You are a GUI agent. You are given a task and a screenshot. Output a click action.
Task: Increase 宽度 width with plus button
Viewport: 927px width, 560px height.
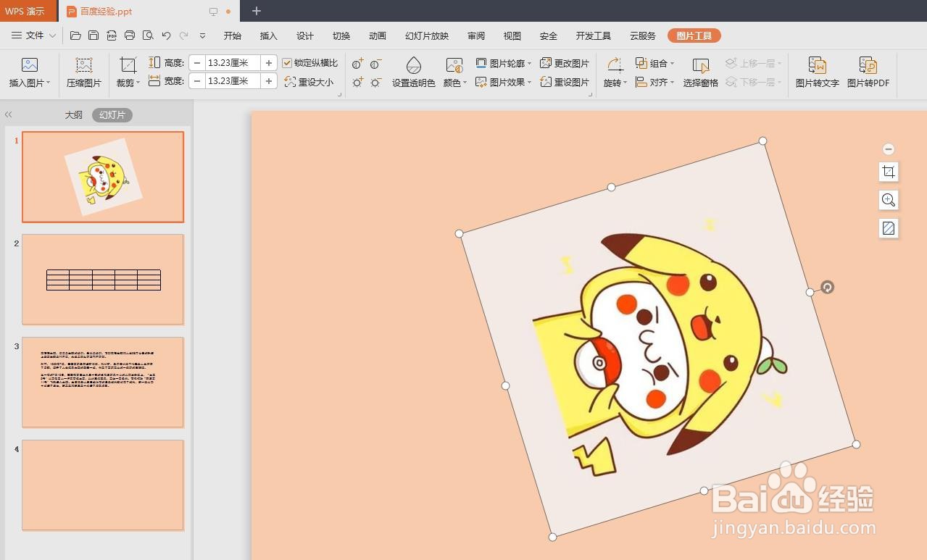point(269,81)
